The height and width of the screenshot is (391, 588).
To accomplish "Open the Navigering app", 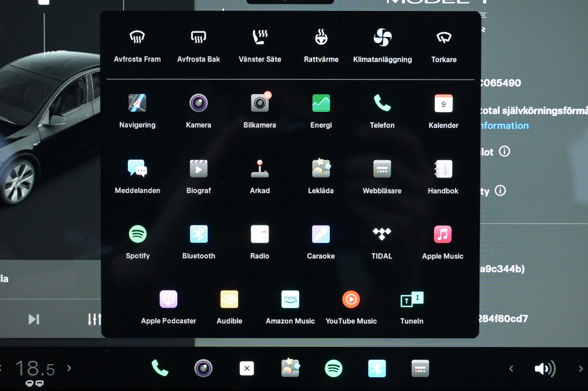I will pos(137,111).
